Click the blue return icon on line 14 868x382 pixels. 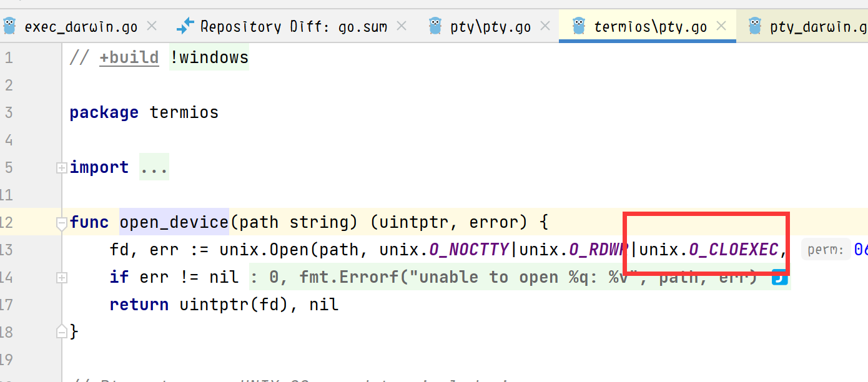click(779, 277)
